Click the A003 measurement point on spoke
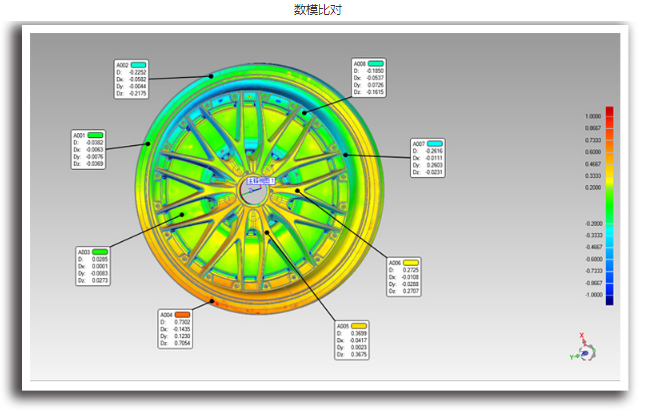The width and height of the screenshot is (650, 416). pos(182,214)
